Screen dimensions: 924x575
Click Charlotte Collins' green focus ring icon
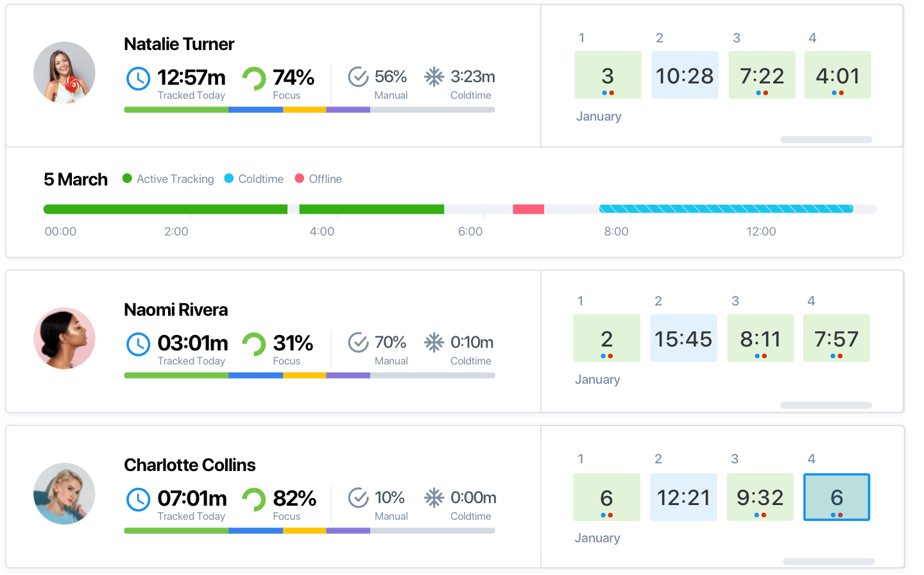pyautogui.click(x=254, y=500)
